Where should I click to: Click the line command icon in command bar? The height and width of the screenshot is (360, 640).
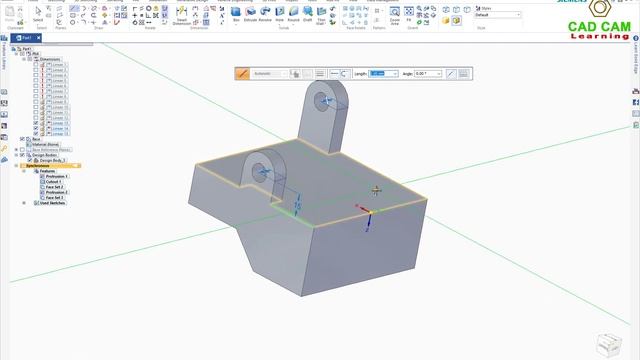[x=242, y=73]
